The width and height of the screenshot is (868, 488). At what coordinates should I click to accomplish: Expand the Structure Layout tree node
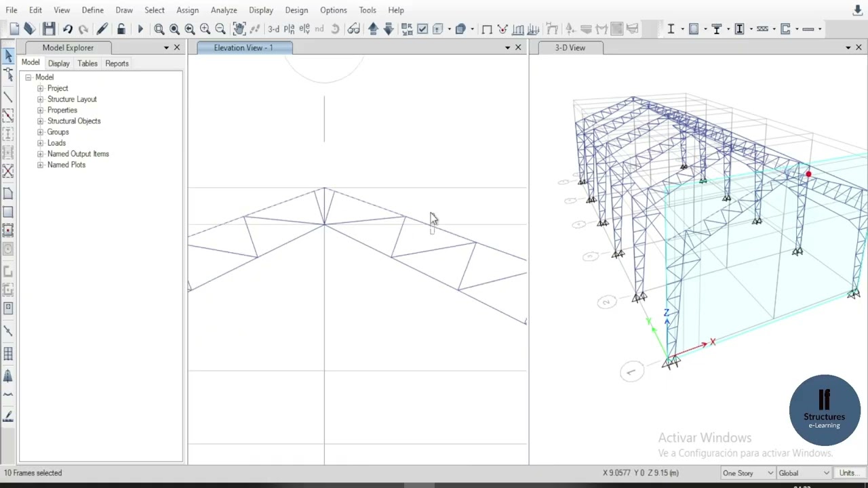click(x=40, y=99)
